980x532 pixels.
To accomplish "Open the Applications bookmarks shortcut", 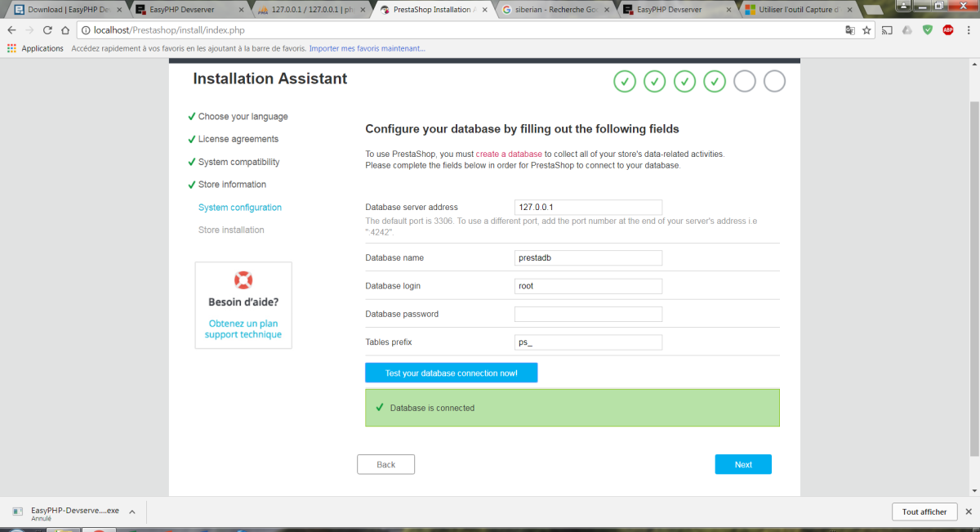I will pos(35,48).
